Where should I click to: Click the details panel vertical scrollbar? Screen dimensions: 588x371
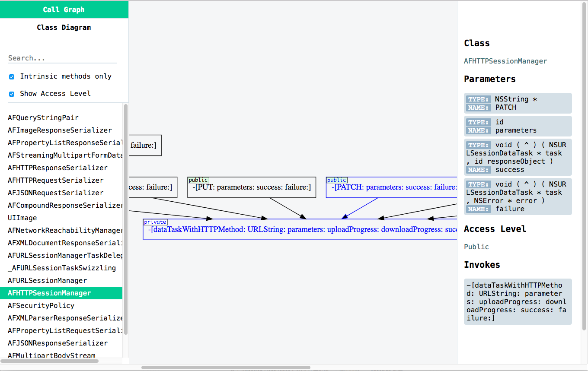584,166
